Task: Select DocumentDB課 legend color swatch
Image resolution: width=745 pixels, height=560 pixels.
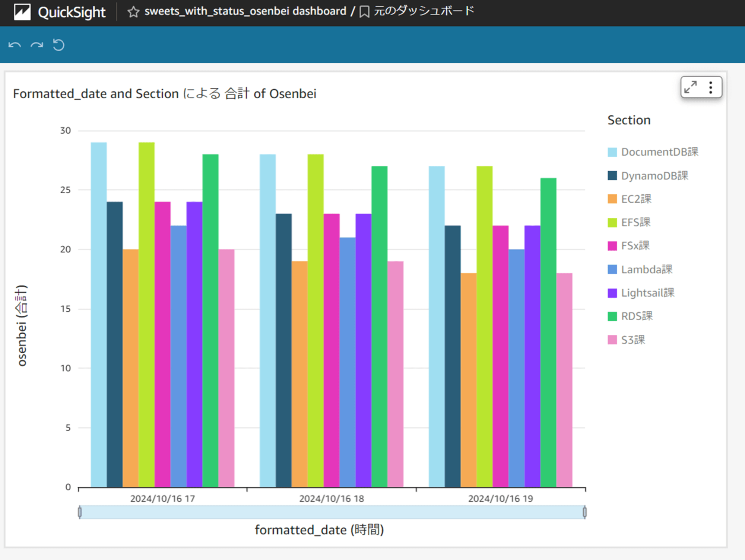Action: pos(612,152)
